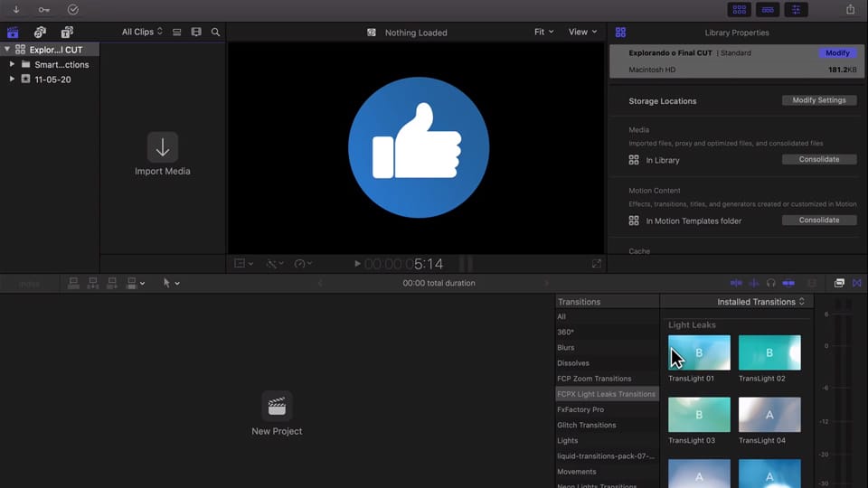Open the viewer View menu
Image resolution: width=868 pixels, height=488 pixels.
coord(582,33)
